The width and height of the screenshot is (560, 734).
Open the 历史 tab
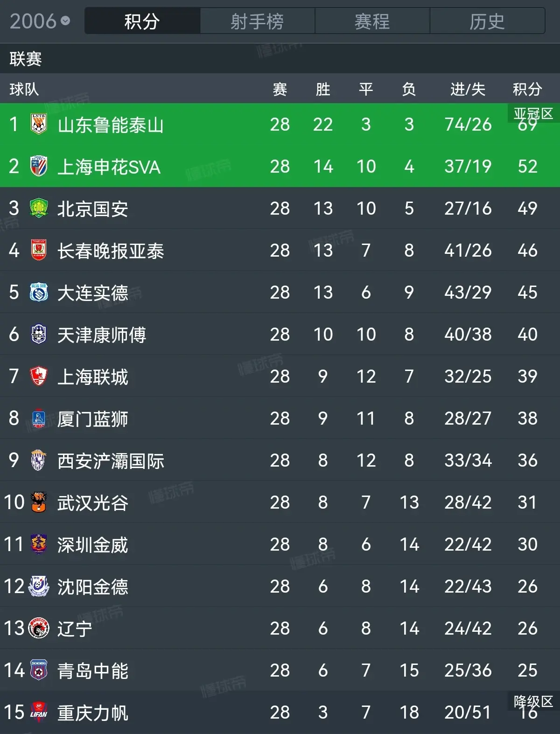pos(487,21)
